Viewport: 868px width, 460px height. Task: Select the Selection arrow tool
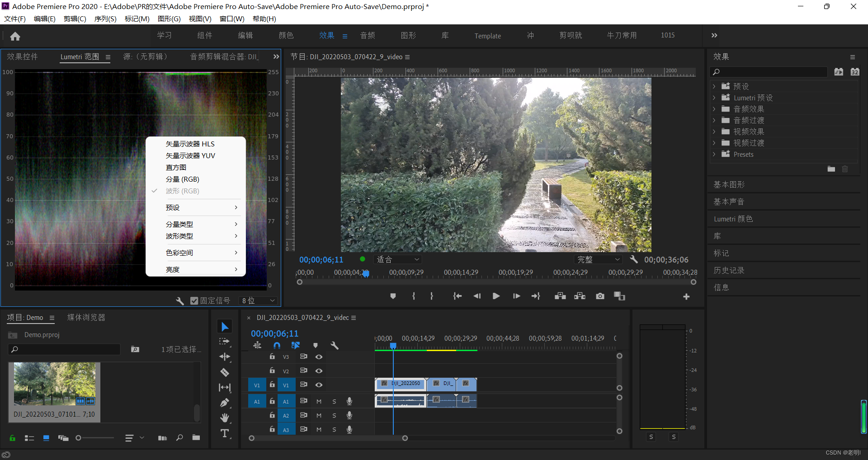(225, 327)
